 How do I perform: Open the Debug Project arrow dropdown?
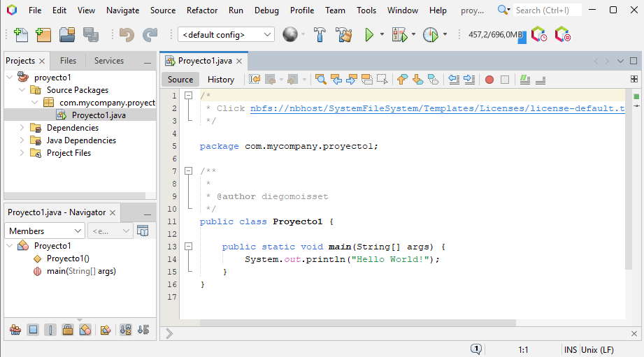coord(413,35)
